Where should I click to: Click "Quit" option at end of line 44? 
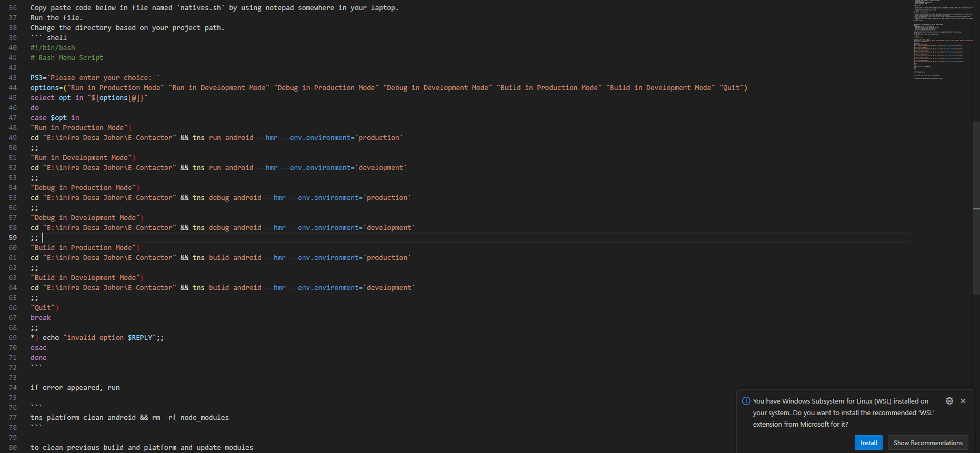coord(731,88)
